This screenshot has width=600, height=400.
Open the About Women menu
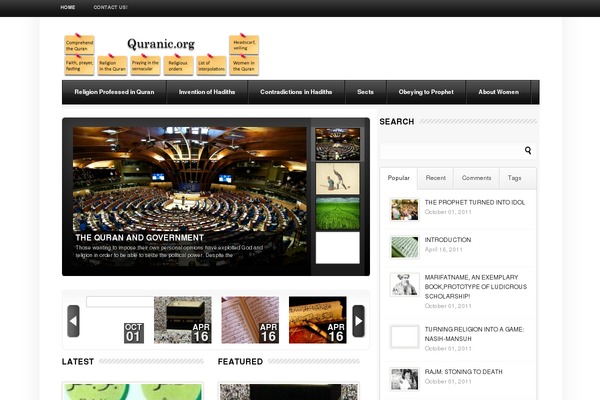[499, 92]
